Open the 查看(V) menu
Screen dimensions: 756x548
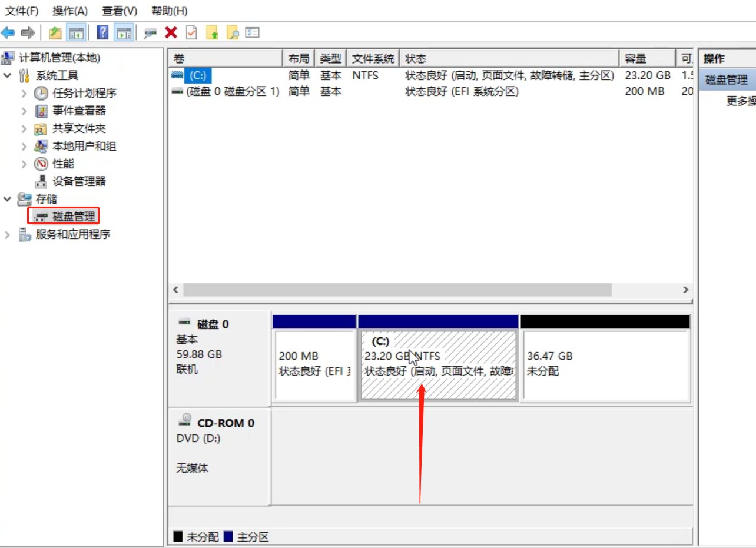tap(120, 11)
